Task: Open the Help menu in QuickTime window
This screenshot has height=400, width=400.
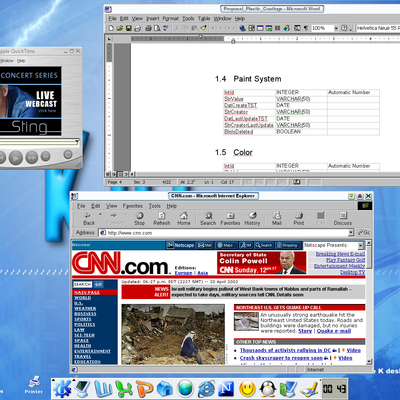Action: 21,61
